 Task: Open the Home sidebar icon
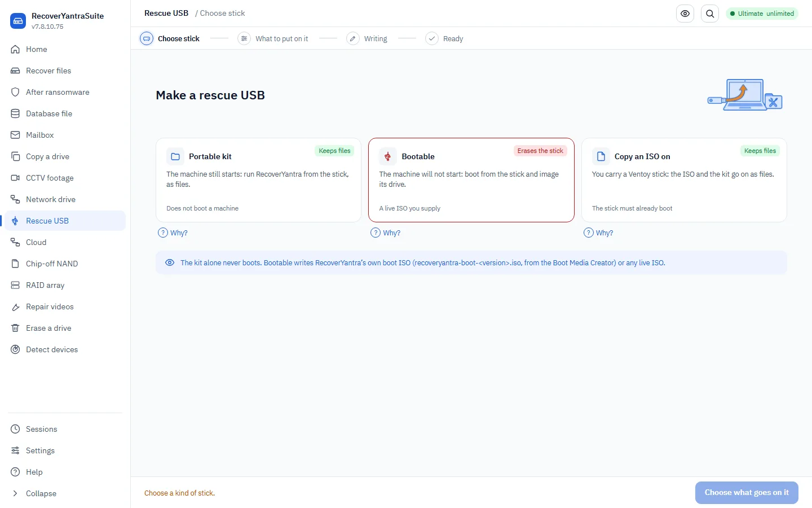click(x=15, y=49)
